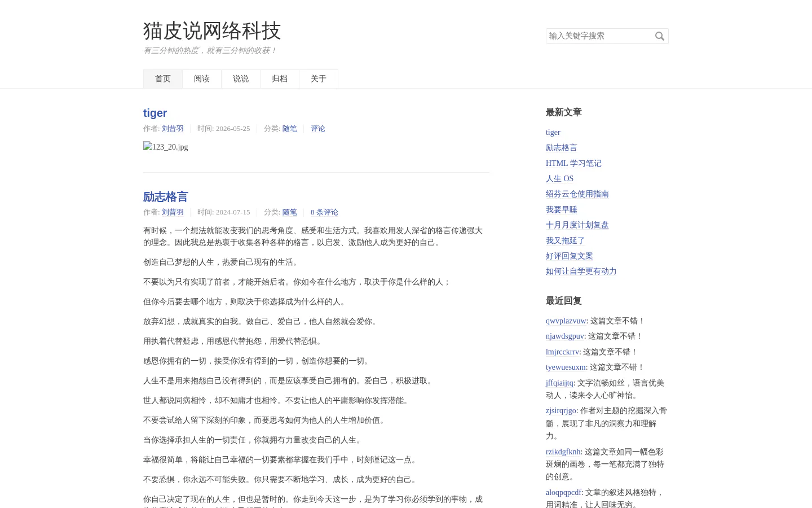Click commenter aloqpqpcdf in 最近回复
Image resolution: width=812 pixels, height=508 pixels.
(x=564, y=492)
